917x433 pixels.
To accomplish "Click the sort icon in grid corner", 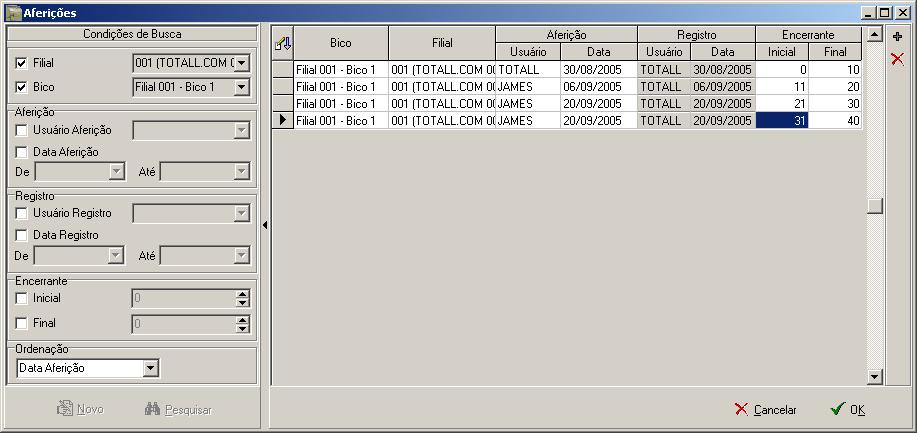I will pos(283,43).
